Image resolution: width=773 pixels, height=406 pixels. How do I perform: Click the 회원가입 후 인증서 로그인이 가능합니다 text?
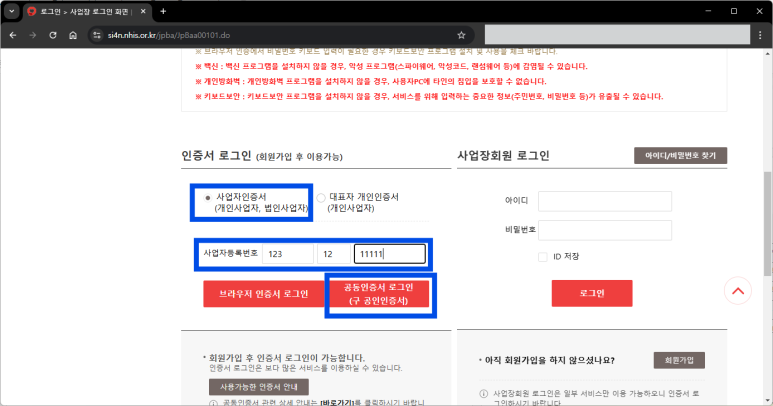tap(287, 358)
